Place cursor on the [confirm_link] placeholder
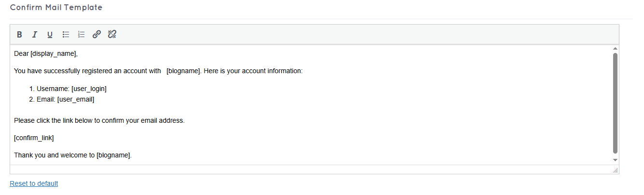Viewport: 644px width, 195px height. [34, 138]
